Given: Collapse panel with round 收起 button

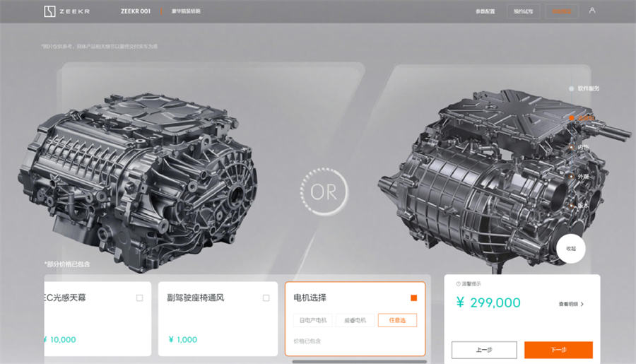Looking at the screenshot, I should (x=571, y=249).
